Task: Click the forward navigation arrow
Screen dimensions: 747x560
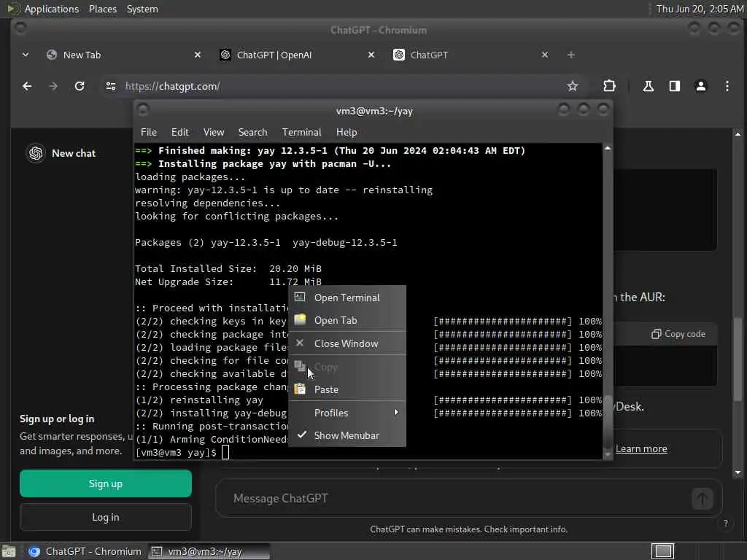Action: coord(53,86)
